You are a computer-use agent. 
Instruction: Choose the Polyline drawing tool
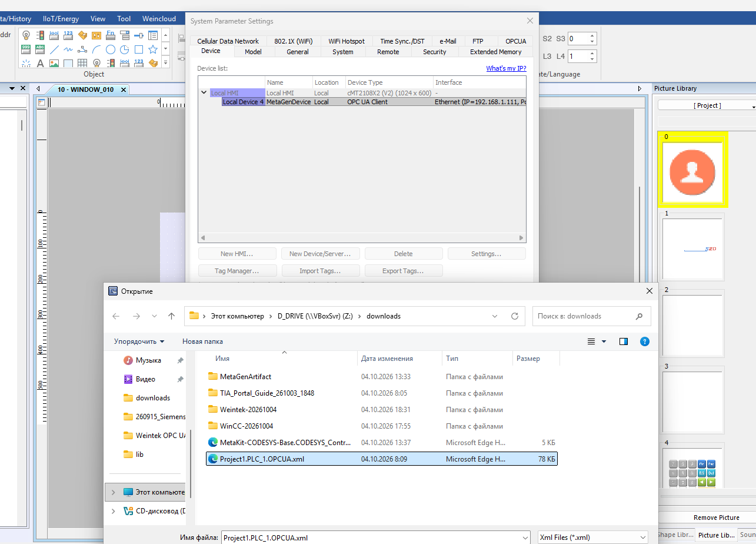82,49
